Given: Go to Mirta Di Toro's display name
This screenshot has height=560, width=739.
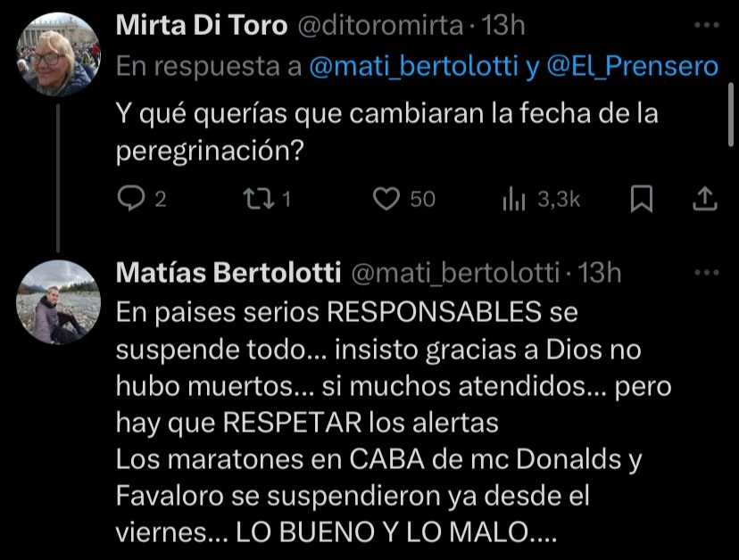Looking at the screenshot, I should (x=202, y=26).
